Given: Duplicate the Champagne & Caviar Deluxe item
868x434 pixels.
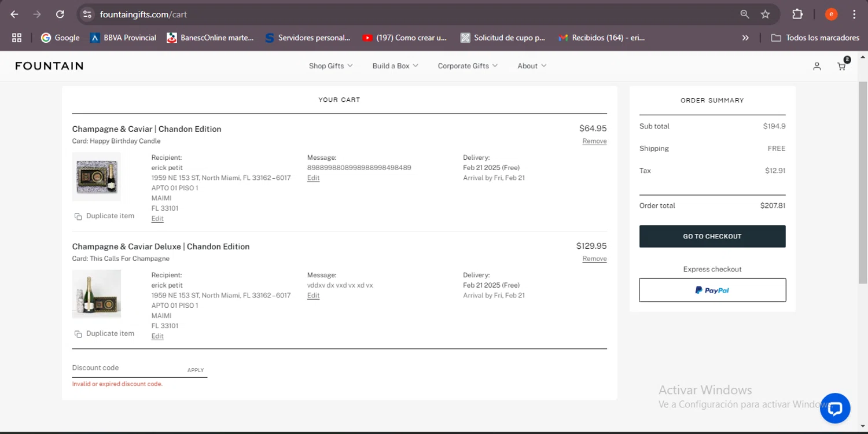Looking at the screenshot, I should click(104, 333).
